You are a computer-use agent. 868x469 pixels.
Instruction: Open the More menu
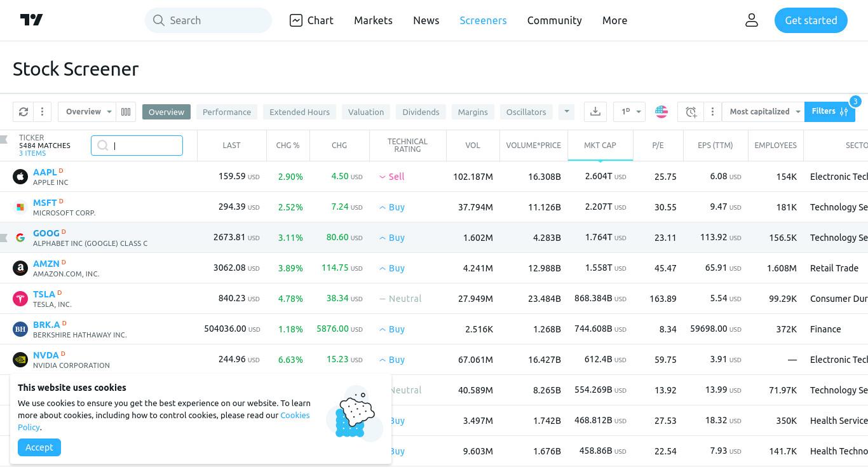tap(614, 20)
